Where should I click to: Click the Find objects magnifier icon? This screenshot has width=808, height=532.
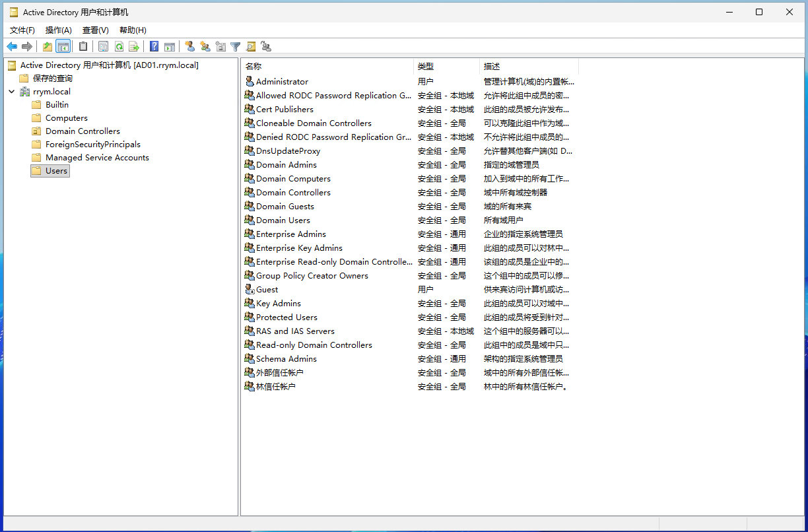(x=251, y=46)
